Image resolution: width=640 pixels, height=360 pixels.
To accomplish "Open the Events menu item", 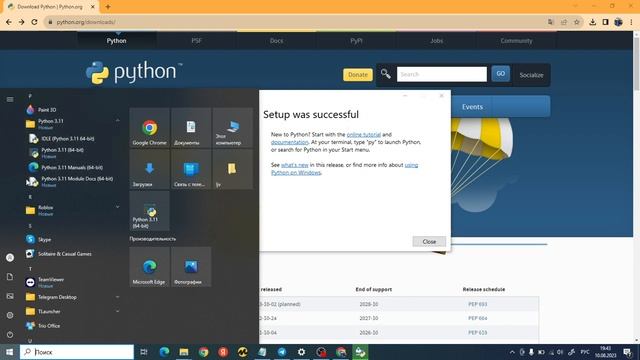I will [472, 107].
